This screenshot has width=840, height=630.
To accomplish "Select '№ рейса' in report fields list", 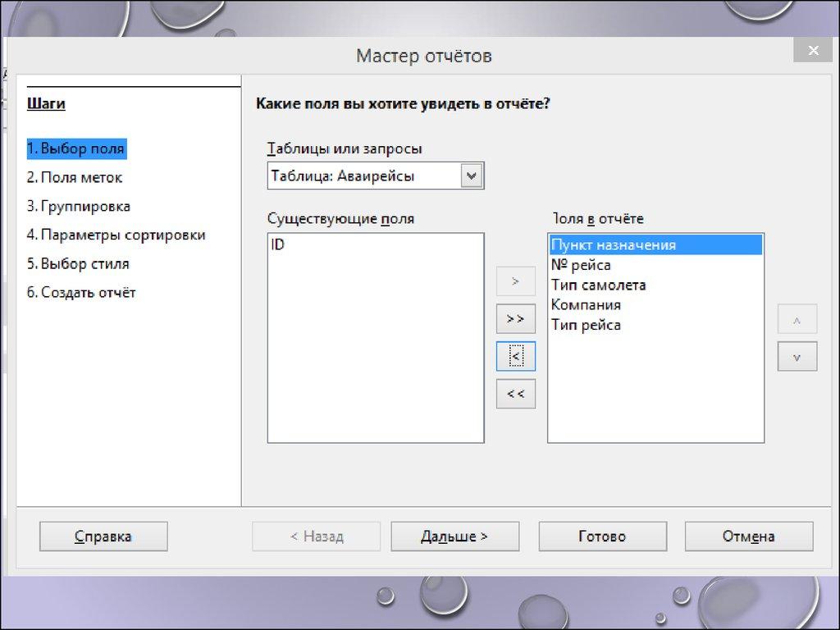I will (581, 265).
